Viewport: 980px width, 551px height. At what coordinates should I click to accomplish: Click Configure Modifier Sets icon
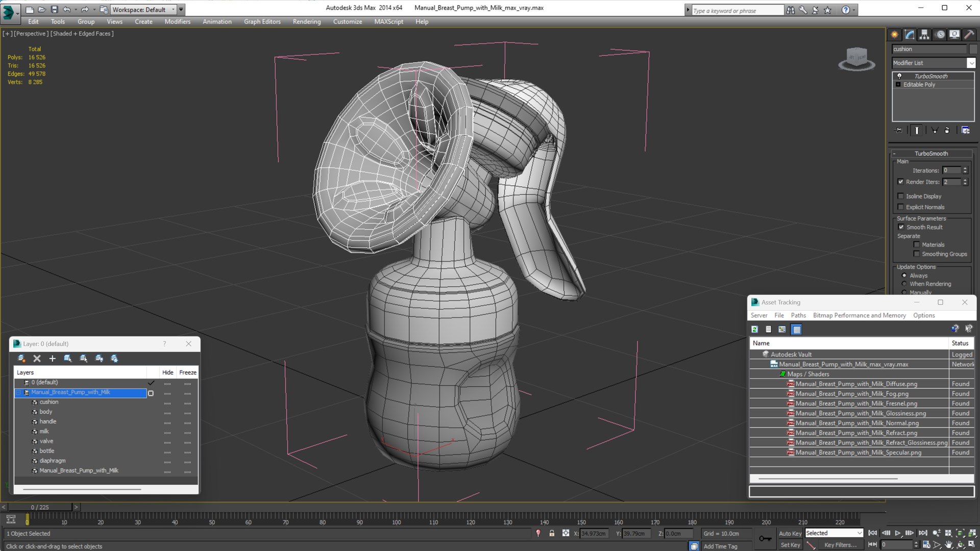(x=965, y=131)
